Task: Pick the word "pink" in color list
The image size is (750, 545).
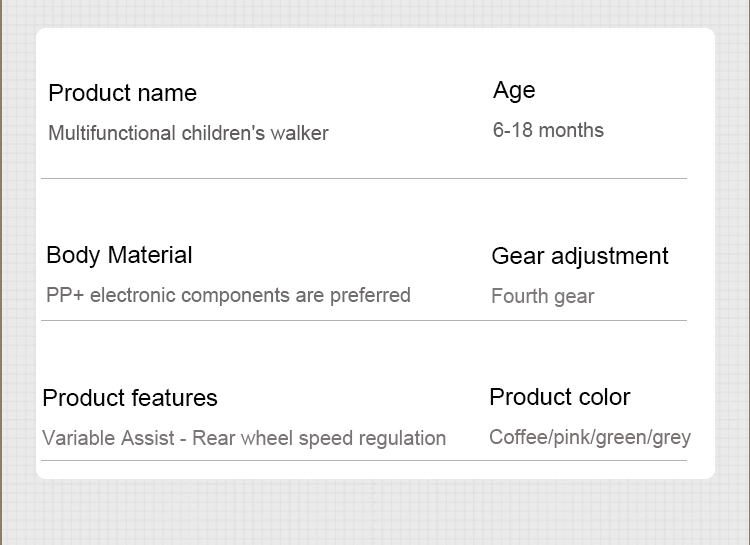Action: click(569, 437)
